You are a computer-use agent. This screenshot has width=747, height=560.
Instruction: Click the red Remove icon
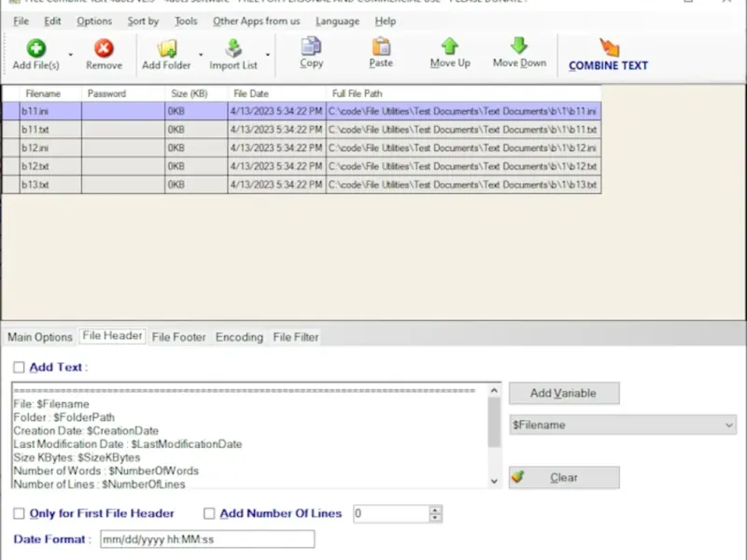(104, 48)
